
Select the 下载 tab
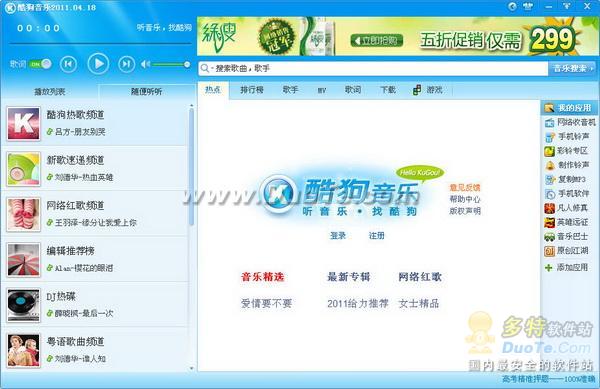coord(388,90)
